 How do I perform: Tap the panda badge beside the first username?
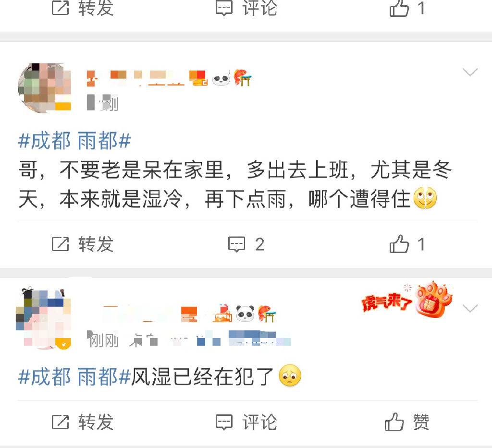click(x=221, y=78)
